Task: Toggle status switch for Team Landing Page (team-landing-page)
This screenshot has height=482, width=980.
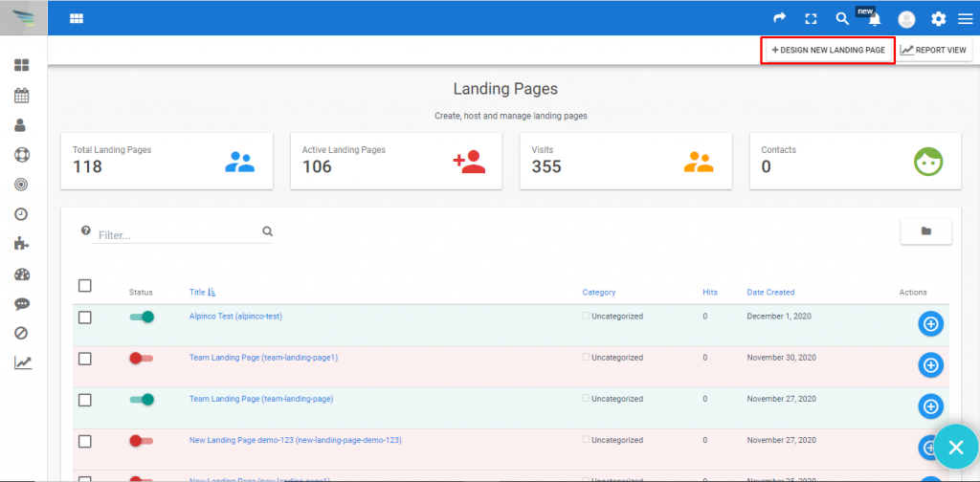Action: 142,400
